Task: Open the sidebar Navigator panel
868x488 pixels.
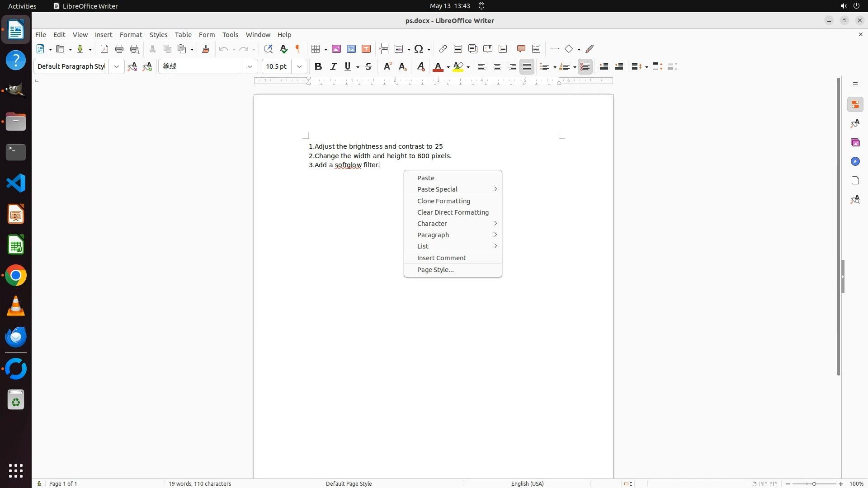Action: coord(855,161)
